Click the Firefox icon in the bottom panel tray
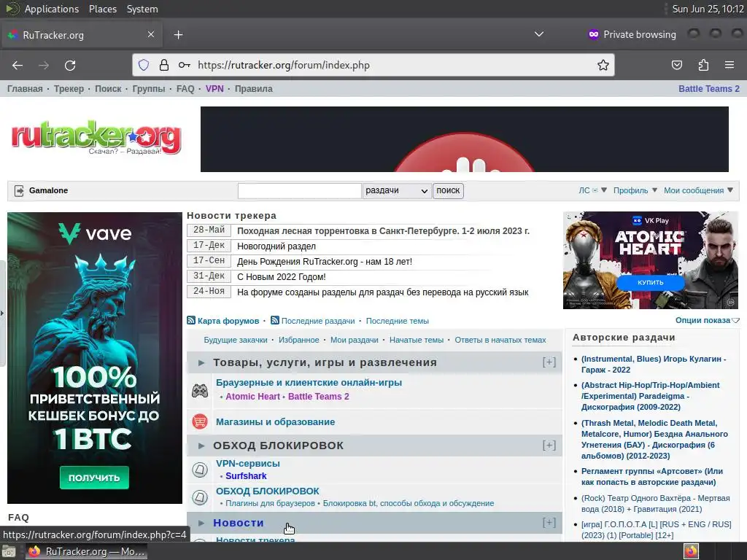Screen dimensions: 747x560 click(691, 551)
